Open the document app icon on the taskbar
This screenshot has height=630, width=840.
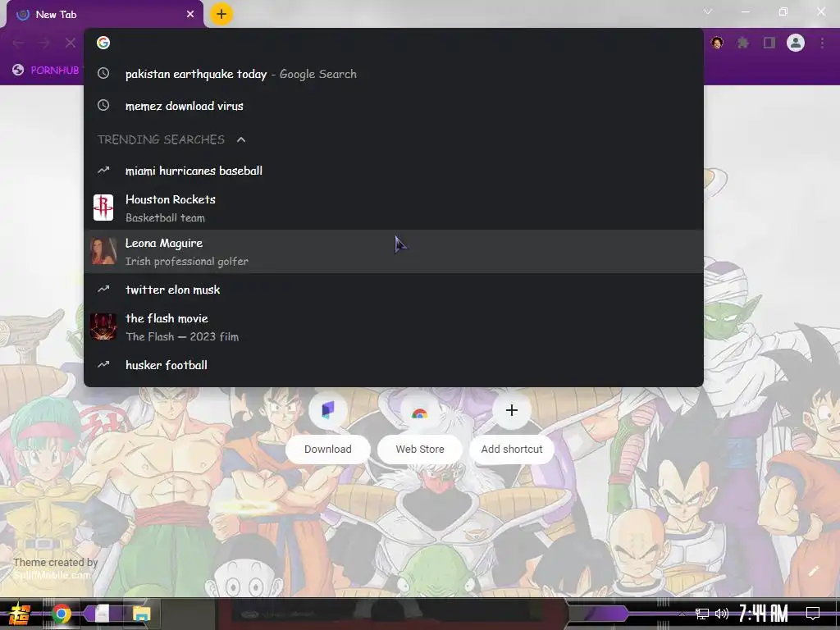coord(103,614)
